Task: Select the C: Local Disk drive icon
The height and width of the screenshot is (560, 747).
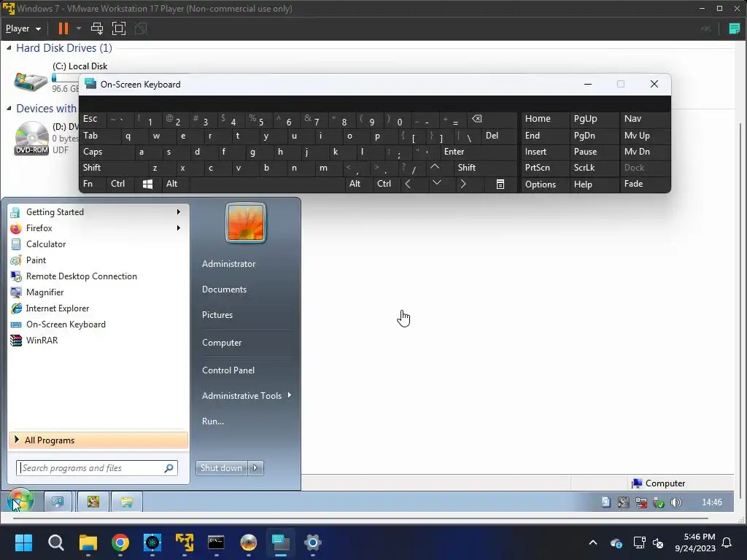Action: (x=31, y=81)
